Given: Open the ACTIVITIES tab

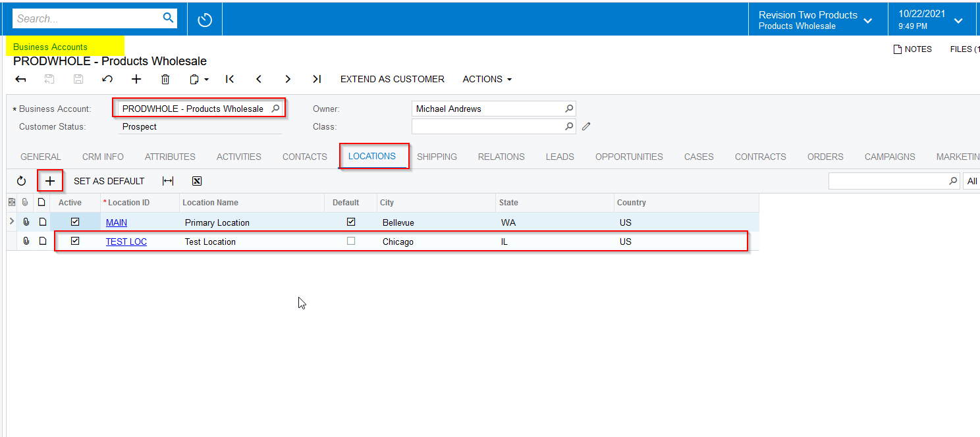Looking at the screenshot, I should tap(239, 157).
